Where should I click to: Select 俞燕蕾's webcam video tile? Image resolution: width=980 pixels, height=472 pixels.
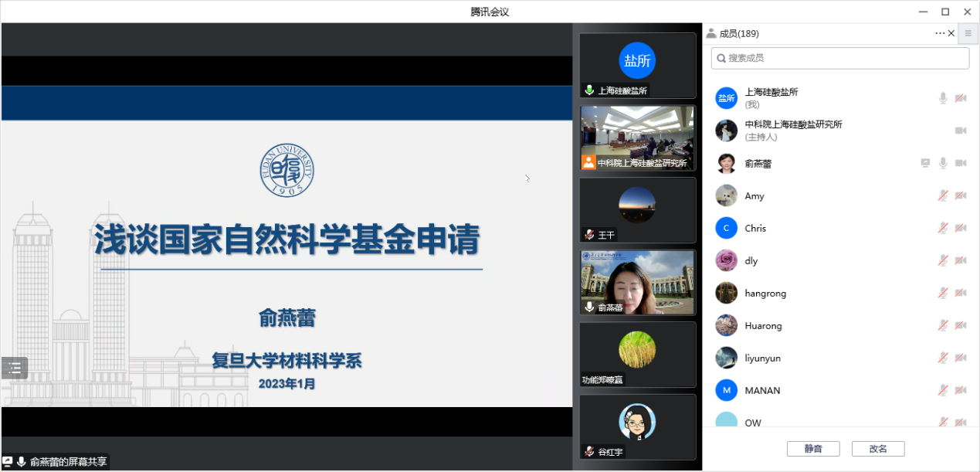point(637,282)
